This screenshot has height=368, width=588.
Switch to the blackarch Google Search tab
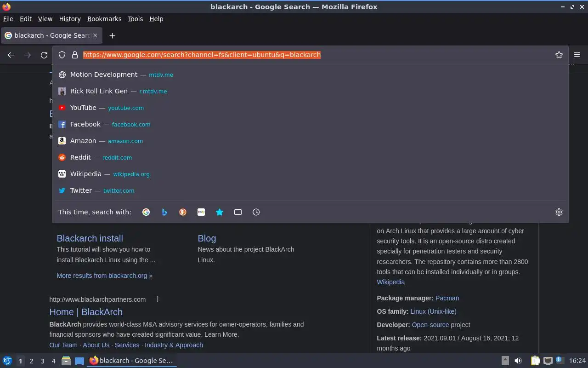coord(51,35)
